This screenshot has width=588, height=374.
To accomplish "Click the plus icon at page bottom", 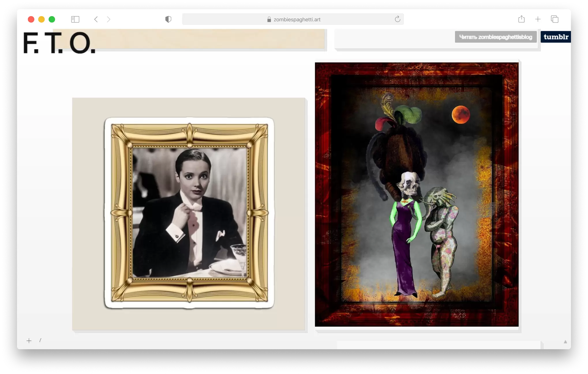I will tap(29, 341).
